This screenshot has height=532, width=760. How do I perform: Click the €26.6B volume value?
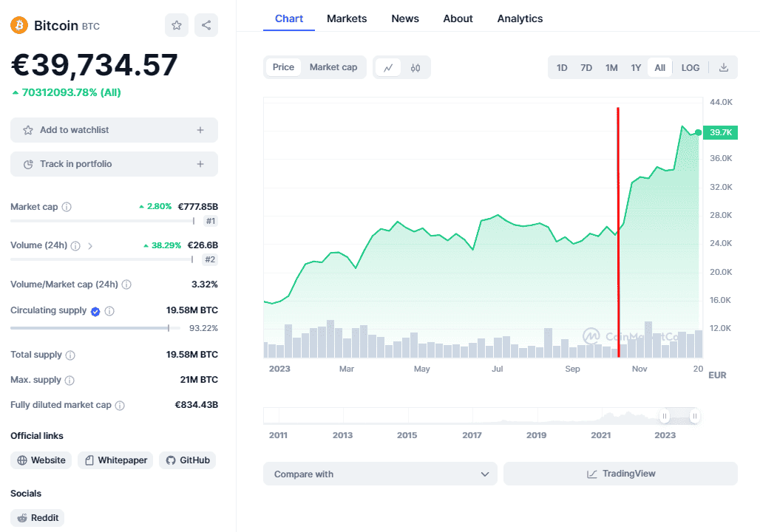[203, 245]
